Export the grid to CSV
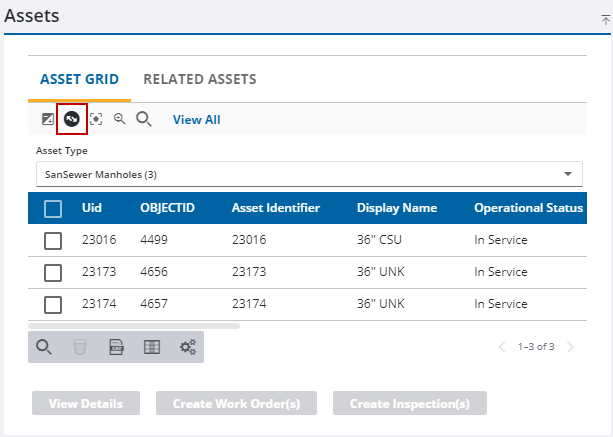 point(116,347)
